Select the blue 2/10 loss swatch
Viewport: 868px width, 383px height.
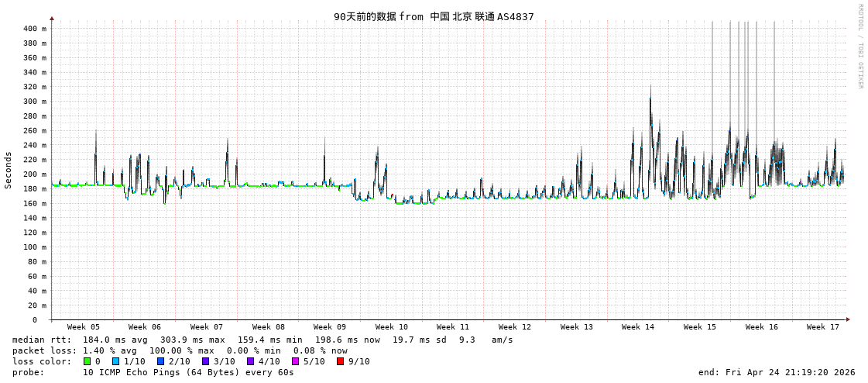pos(160,361)
